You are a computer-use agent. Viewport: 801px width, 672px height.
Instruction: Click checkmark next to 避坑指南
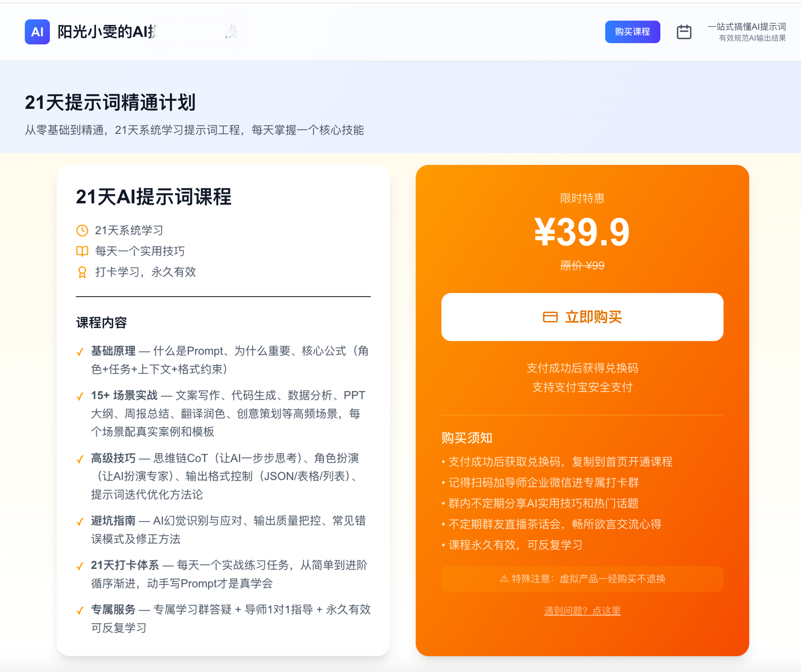tap(80, 522)
